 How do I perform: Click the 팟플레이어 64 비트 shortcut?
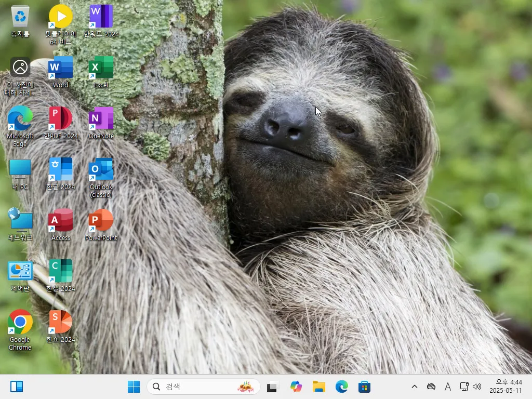click(x=61, y=17)
